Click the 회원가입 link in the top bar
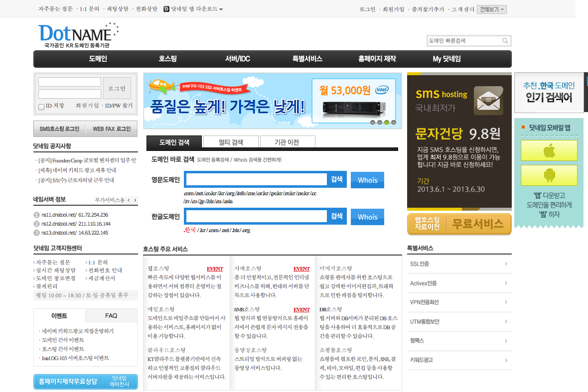588x392 pixels. click(393, 9)
